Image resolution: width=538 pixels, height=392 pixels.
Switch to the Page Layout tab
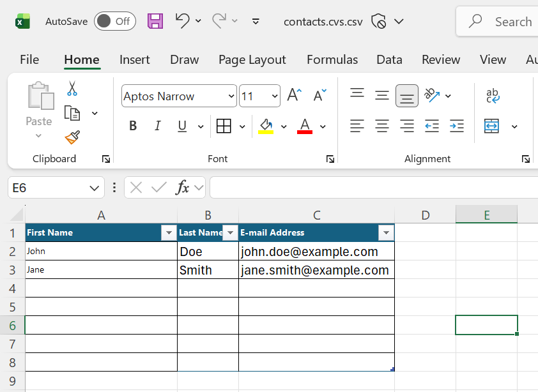pos(252,59)
